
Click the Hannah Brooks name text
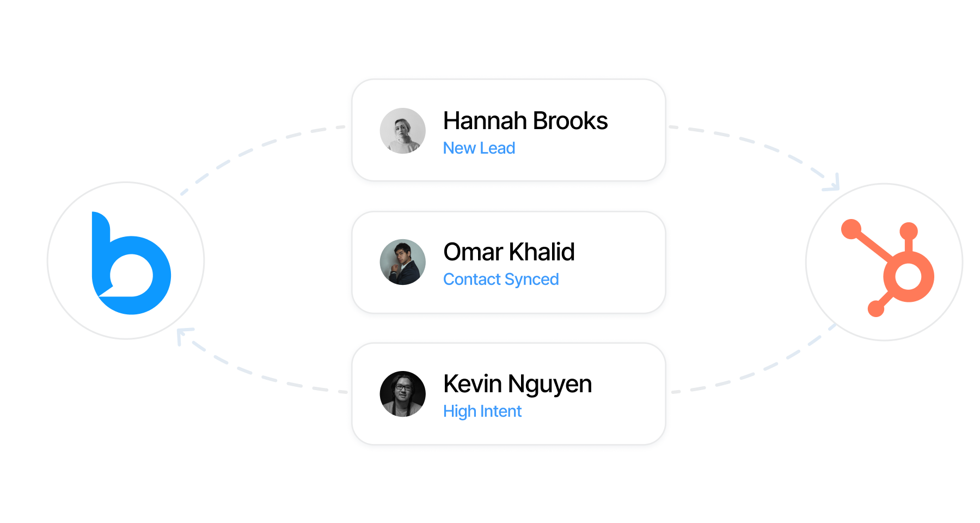(525, 121)
